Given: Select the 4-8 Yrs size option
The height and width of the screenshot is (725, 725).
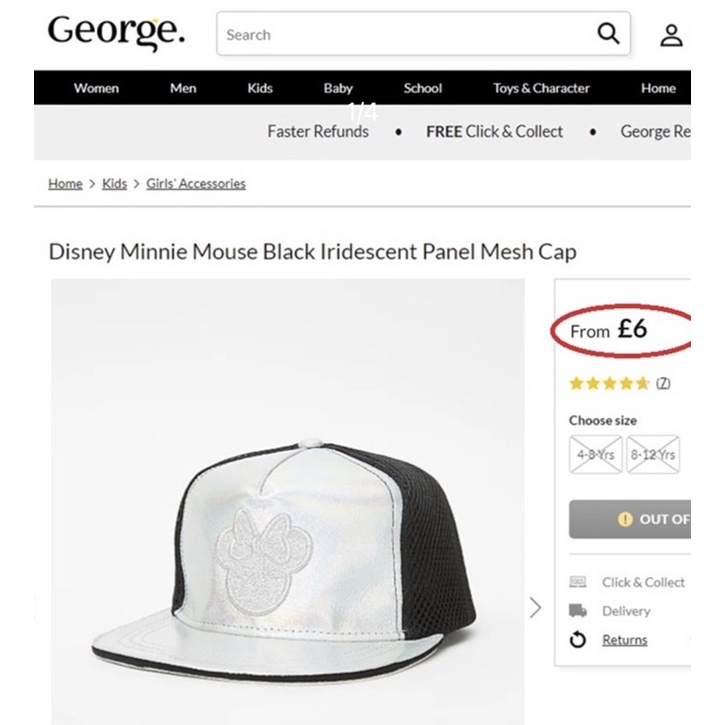Looking at the screenshot, I should click(x=596, y=454).
